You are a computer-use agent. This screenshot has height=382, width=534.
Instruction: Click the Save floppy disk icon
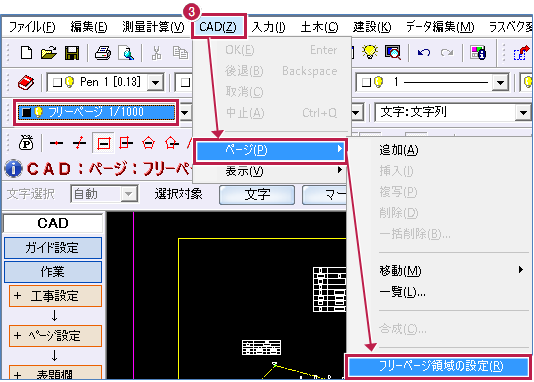(x=72, y=53)
